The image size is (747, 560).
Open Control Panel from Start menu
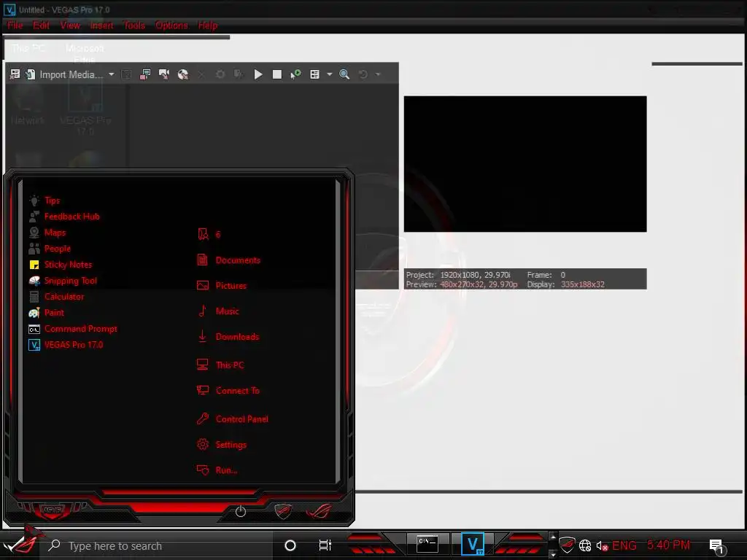[233, 419]
